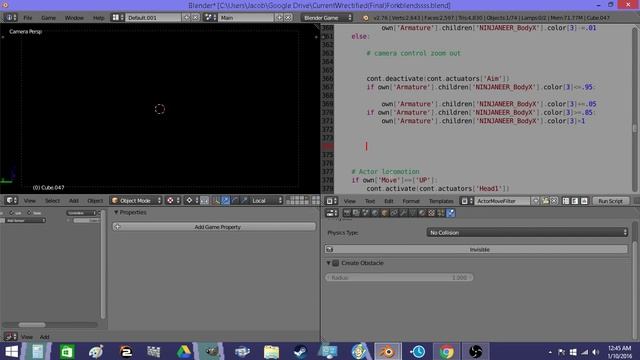Click the ActorMoveFilter text name field
Screen dimensions: 640x360
502,201
